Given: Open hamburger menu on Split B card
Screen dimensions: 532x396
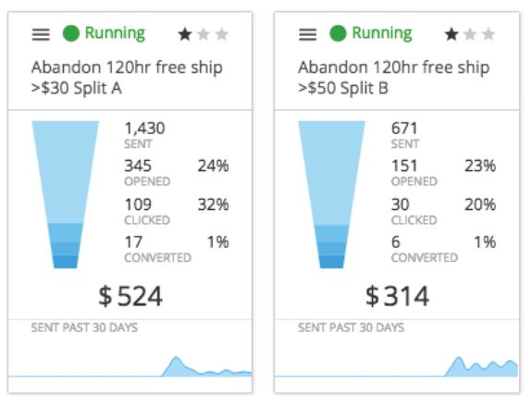Looking at the screenshot, I should (308, 34).
